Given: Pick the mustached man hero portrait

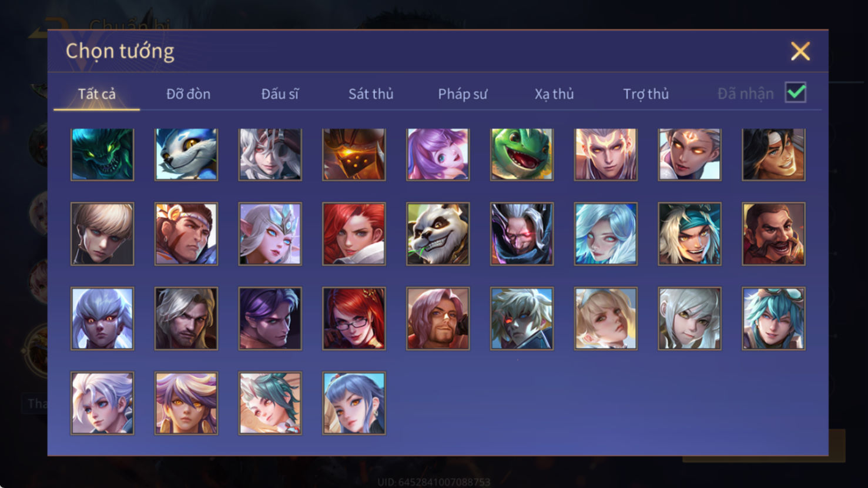Looking at the screenshot, I should point(773,234).
